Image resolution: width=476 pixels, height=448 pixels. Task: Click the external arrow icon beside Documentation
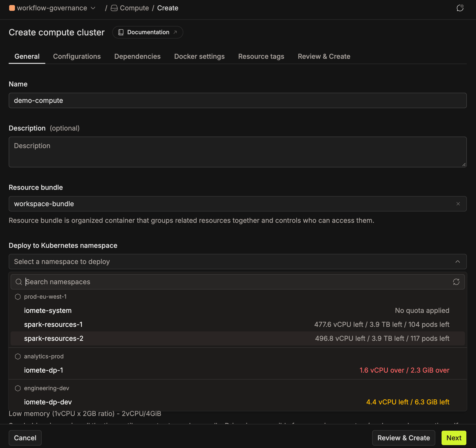pos(175,32)
